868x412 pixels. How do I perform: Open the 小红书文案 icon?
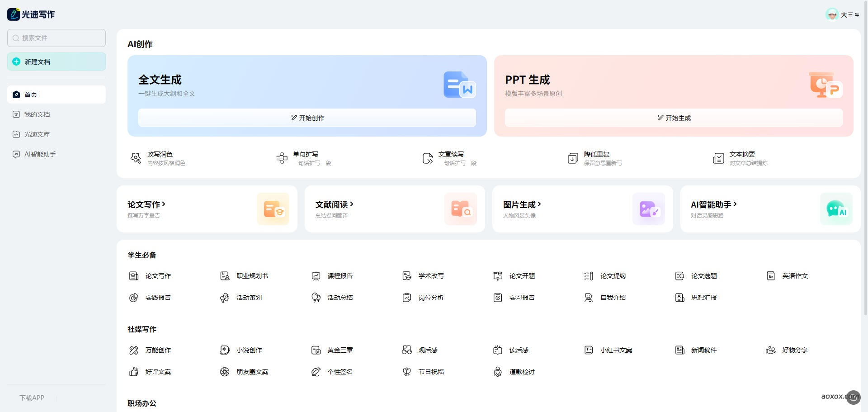pos(589,350)
